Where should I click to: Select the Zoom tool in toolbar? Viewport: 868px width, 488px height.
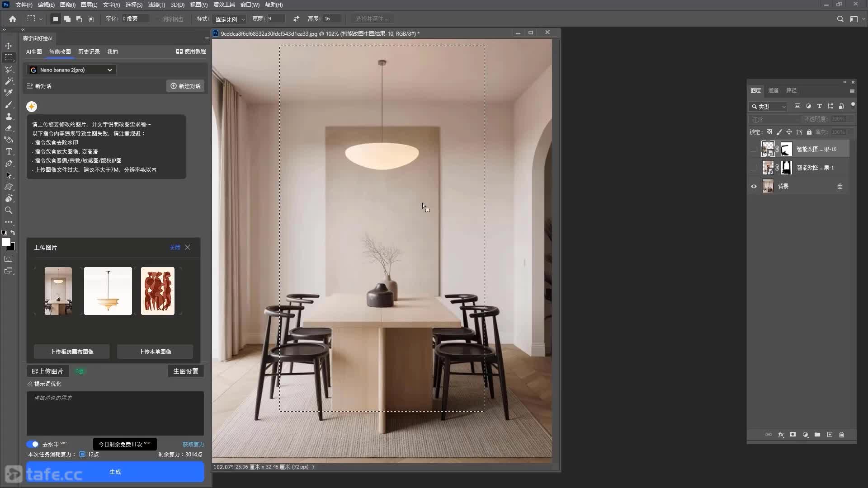pyautogui.click(x=9, y=210)
